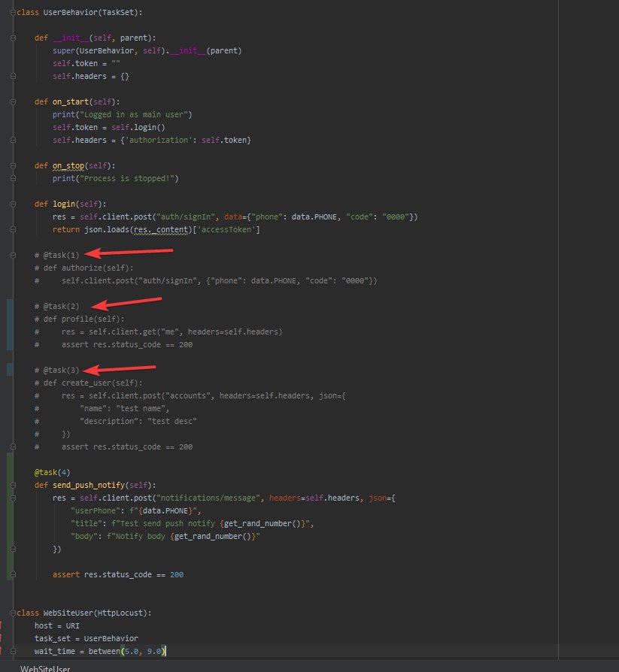Click commented 'self.client.get("me"' line
This screenshot has width=619, height=672.
tap(159, 331)
